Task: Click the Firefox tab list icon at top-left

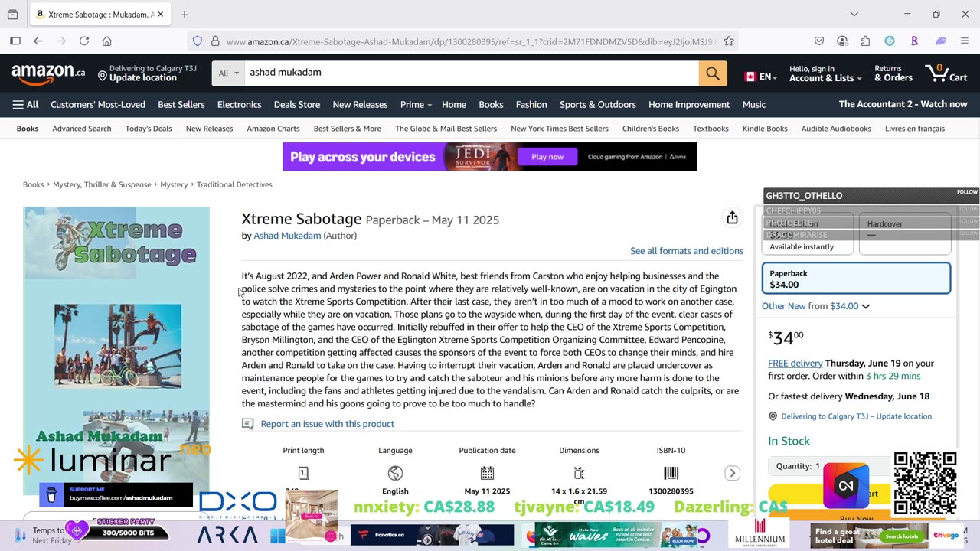Action: [12, 14]
